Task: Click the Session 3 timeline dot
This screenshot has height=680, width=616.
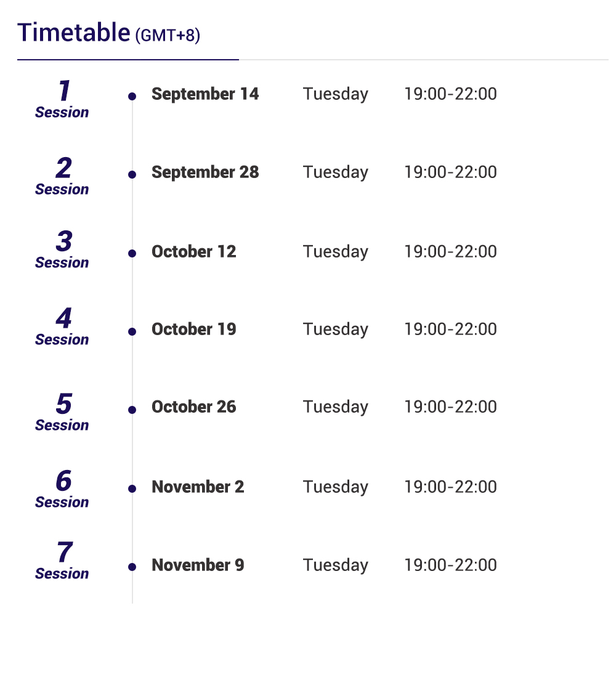Action: (x=132, y=253)
